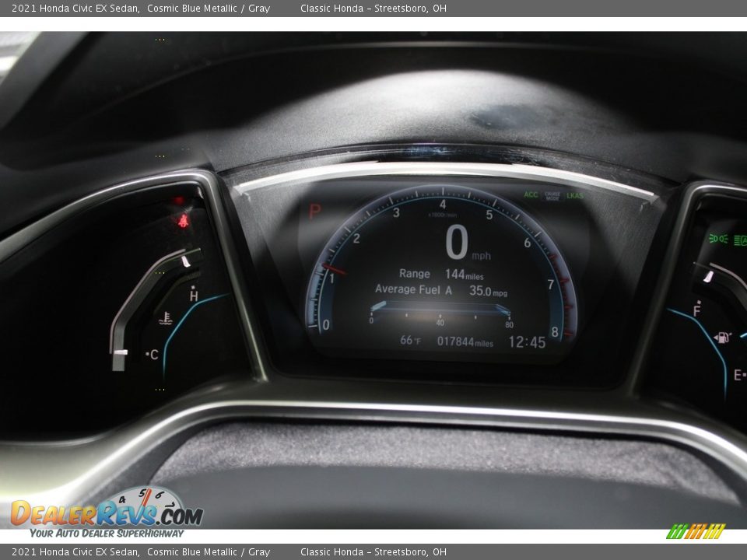This screenshot has width=747, height=560.
Task: Click bottom caption 'Cosmic Blue Metallic / Gray'
Action: 209,552
